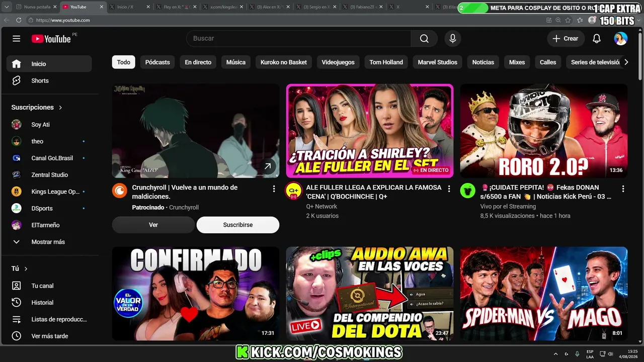
Task: Open Shorts from the sidebar
Action: pos(49,80)
